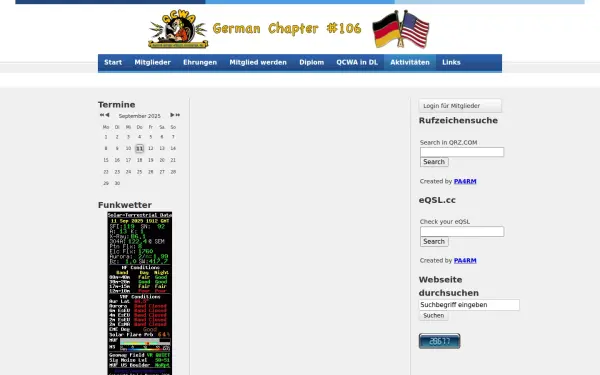Click the Solar-Terrestrial Data widget
Viewport: 600px width, 375px height.
point(140,293)
